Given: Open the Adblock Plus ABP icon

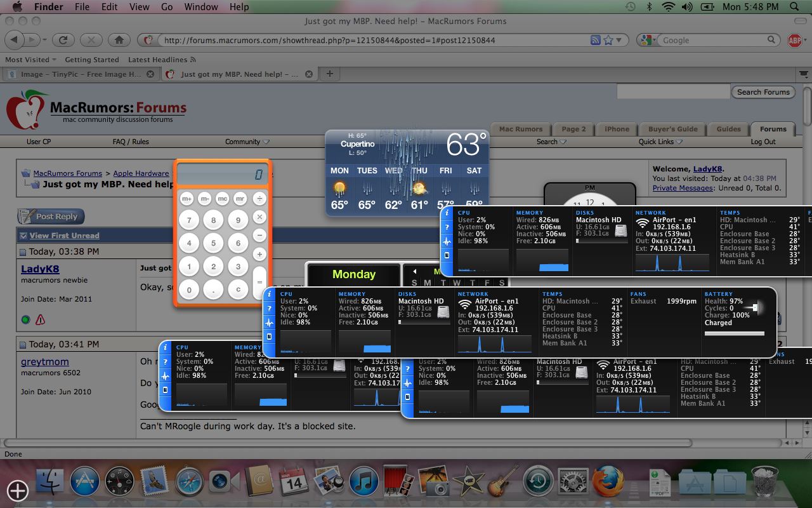Looking at the screenshot, I should (x=794, y=40).
